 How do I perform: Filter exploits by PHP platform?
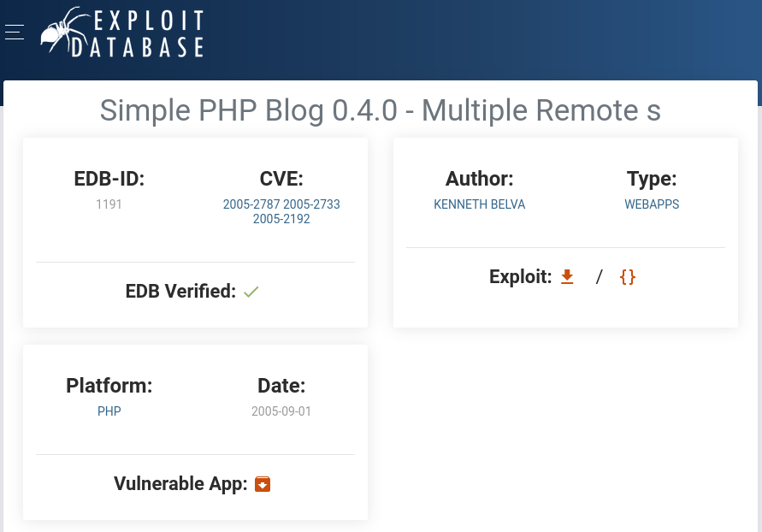tap(109, 411)
